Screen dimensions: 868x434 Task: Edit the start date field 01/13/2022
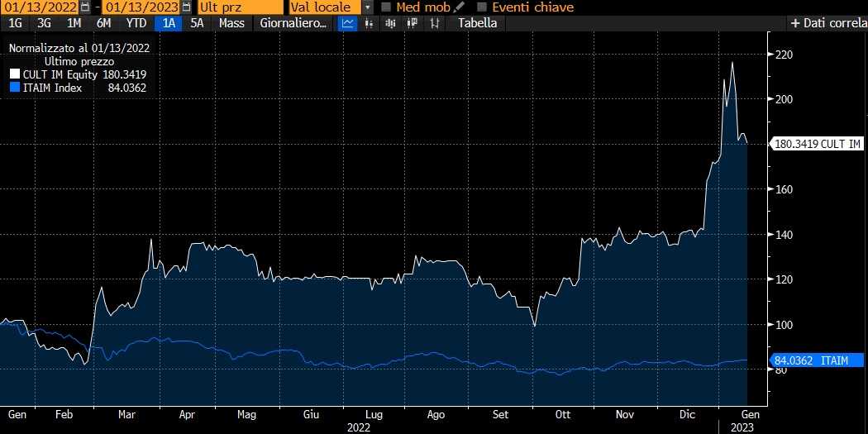(x=40, y=7)
